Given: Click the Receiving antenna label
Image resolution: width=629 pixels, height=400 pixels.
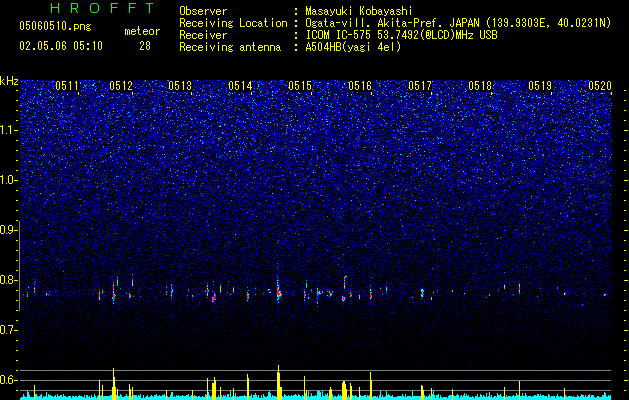Looking at the screenshot, I should coord(230,48).
